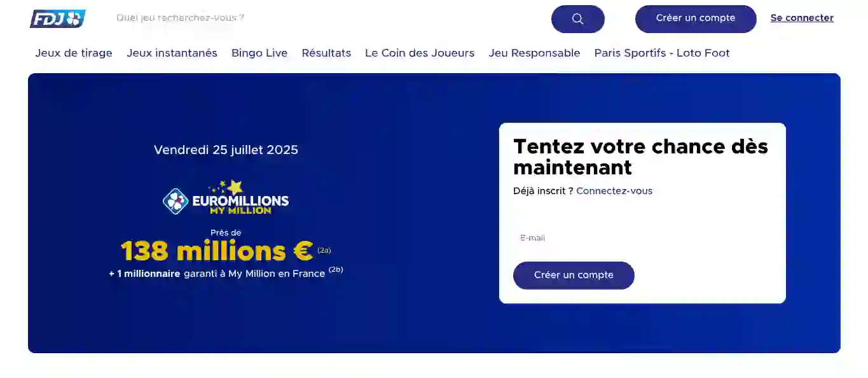The width and height of the screenshot is (868, 378).
Task: Click the EuroMillions My Million logo
Action: (226, 198)
